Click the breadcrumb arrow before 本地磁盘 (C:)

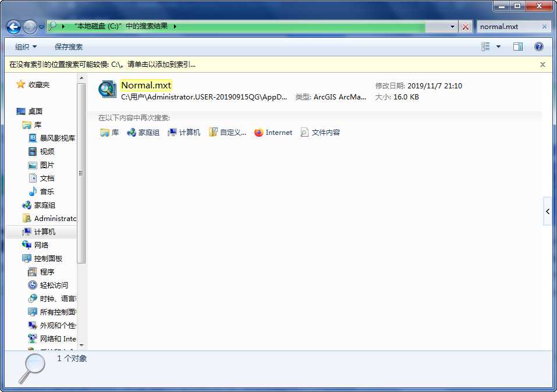tap(63, 26)
